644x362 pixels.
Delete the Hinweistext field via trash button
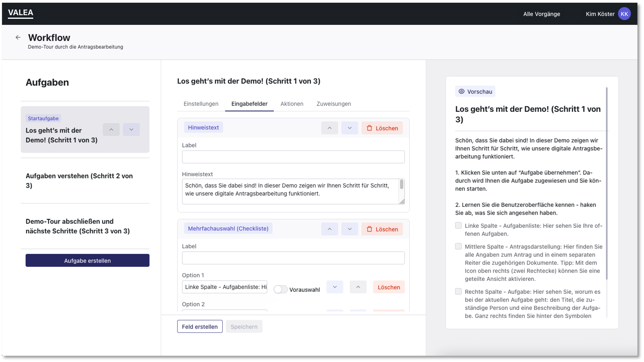382,128
